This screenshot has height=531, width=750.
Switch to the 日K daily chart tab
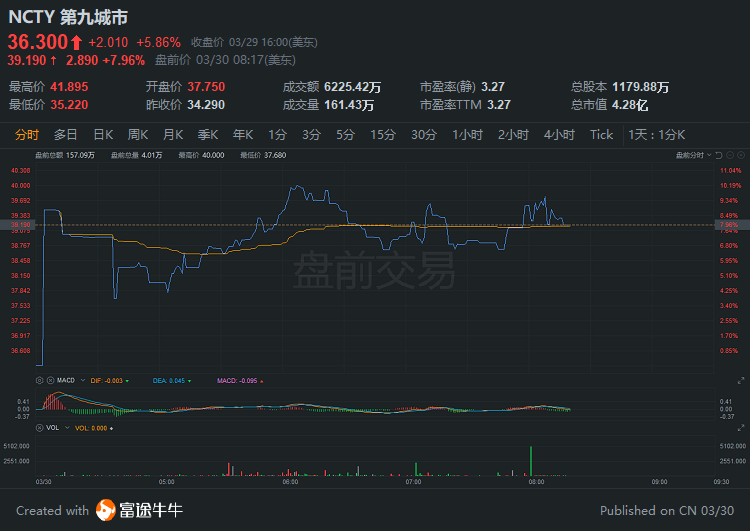(x=103, y=135)
